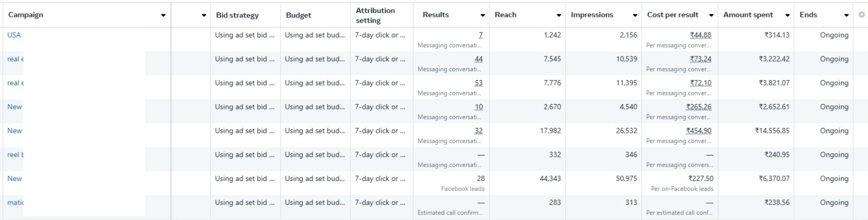The height and width of the screenshot is (220, 868).
Task: Click the ₹44.88 cost per result value
Action: pos(700,35)
